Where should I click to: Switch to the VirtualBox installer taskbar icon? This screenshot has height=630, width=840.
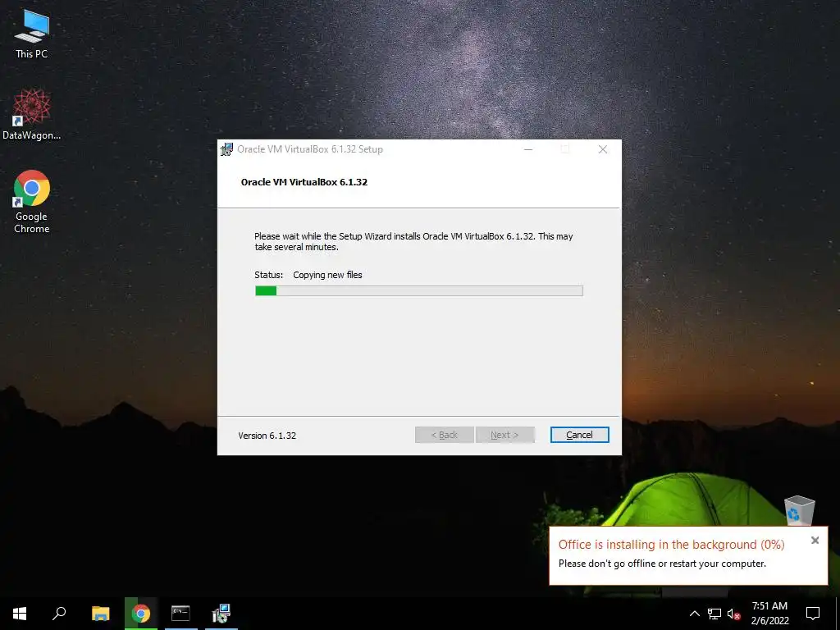tap(221, 614)
